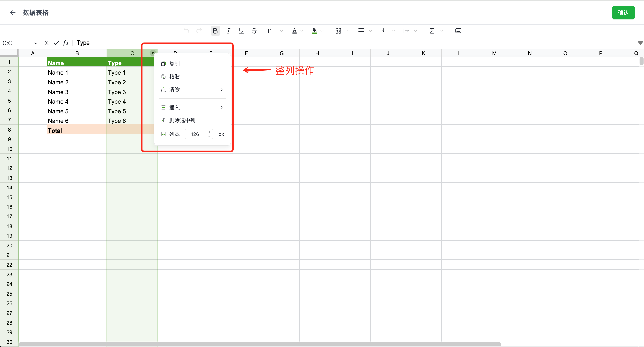The height and width of the screenshot is (347, 644).
Task: Click the column width 126 input
Action: coord(195,134)
